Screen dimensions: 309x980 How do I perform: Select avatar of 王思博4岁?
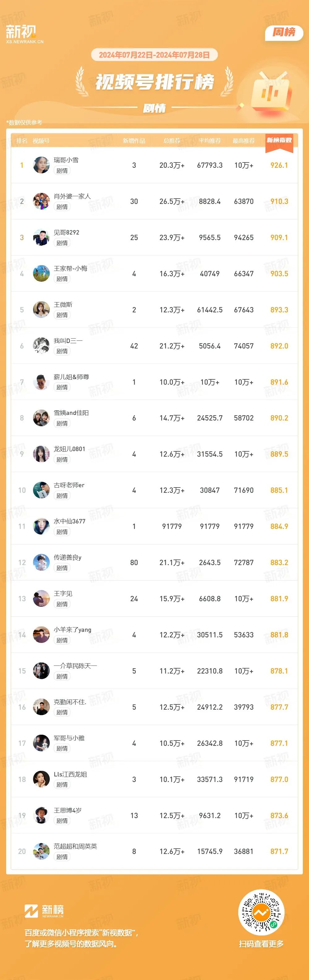pyautogui.click(x=41, y=815)
